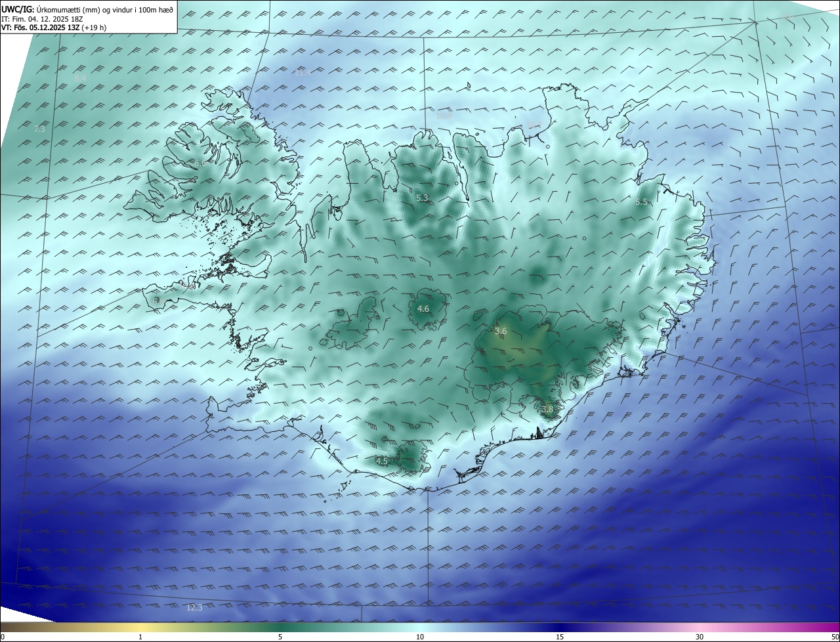Click the initial time line 'IT: Fim. 04. 12. 2025 18Z'
Viewport: 840px width, 642px height.
[42, 19]
